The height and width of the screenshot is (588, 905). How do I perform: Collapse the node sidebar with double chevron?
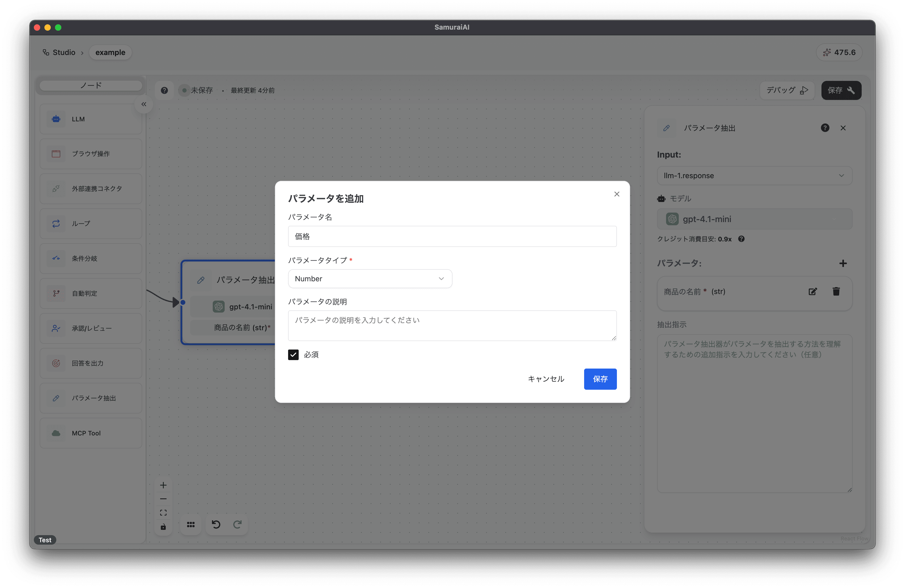pyautogui.click(x=144, y=104)
